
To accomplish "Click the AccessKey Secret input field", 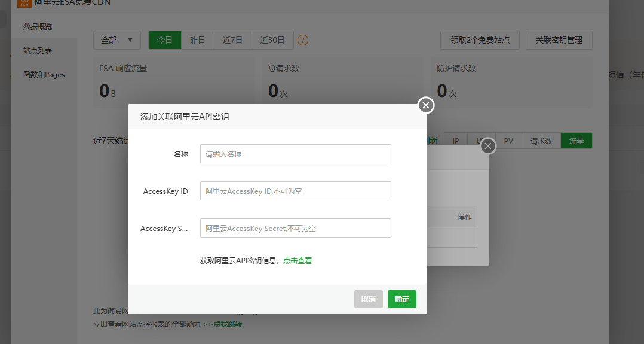I will [x=295, y=228].
